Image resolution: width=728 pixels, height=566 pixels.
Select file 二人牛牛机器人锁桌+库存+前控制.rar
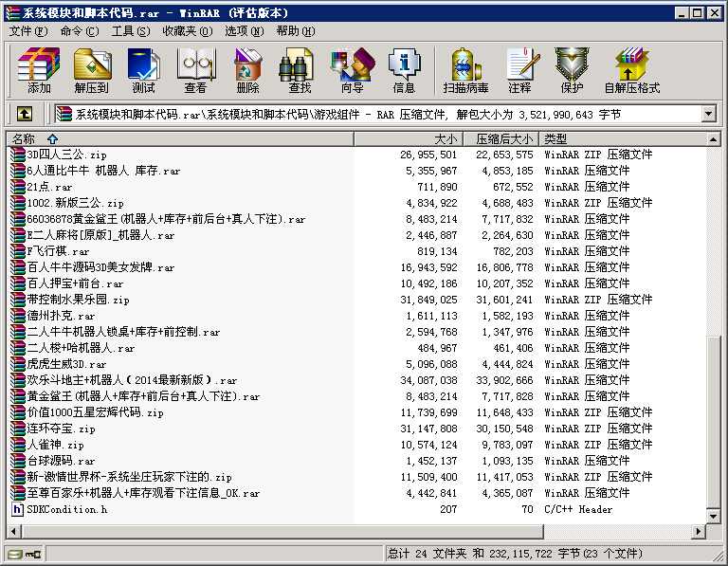click(x=123, y=332)
